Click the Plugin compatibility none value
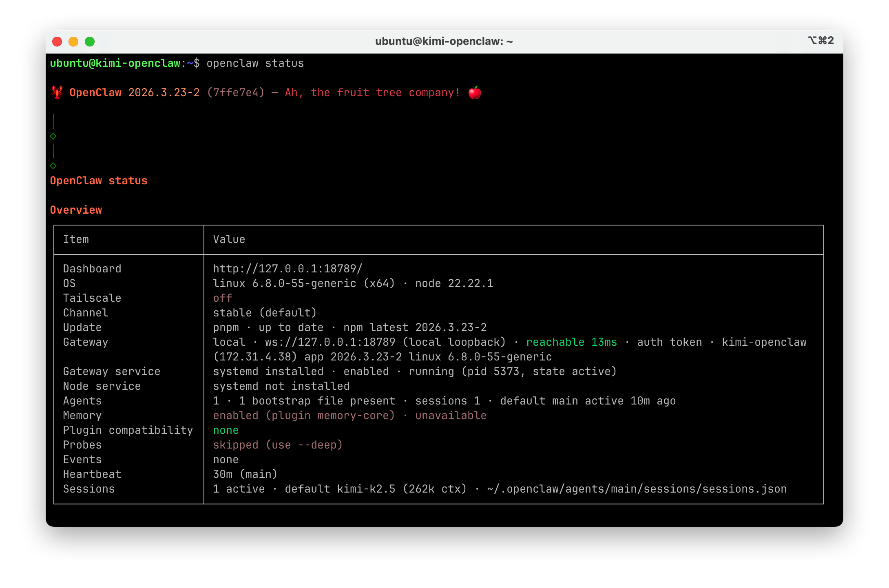Viewport: 889px width, 588px height. (x=226, y=430)
